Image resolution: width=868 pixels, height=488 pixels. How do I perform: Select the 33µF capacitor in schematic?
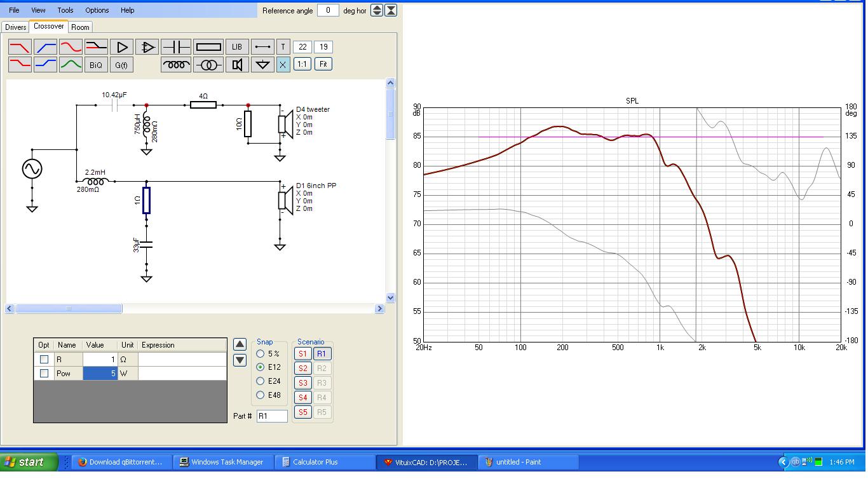click(146, 244)
